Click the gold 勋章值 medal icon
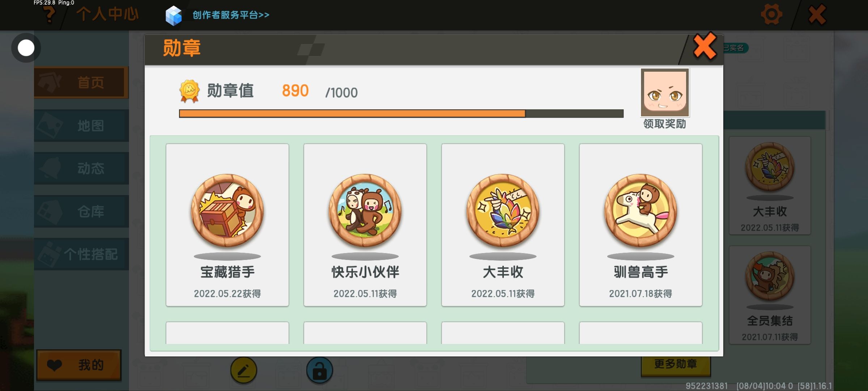868x391 pixels. point(190,91)
